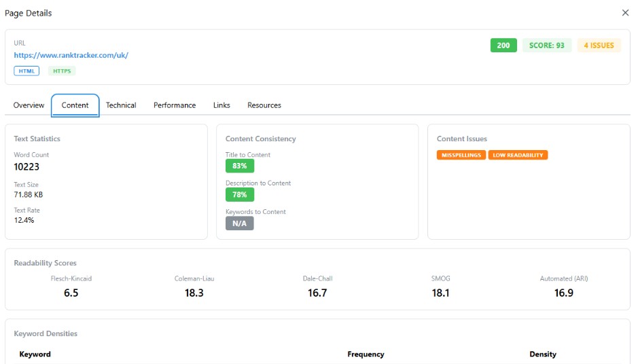Click the Density column header

pos(543,354)
